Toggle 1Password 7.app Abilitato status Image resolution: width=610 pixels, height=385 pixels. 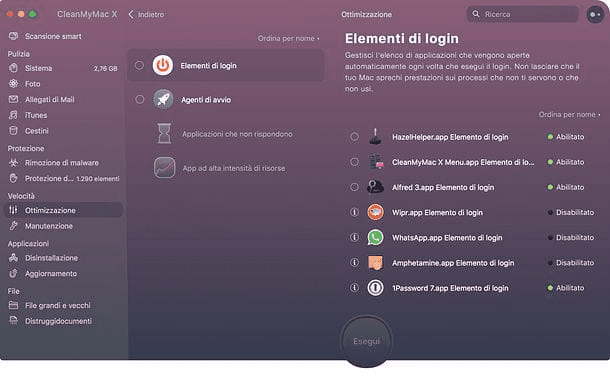566,288
